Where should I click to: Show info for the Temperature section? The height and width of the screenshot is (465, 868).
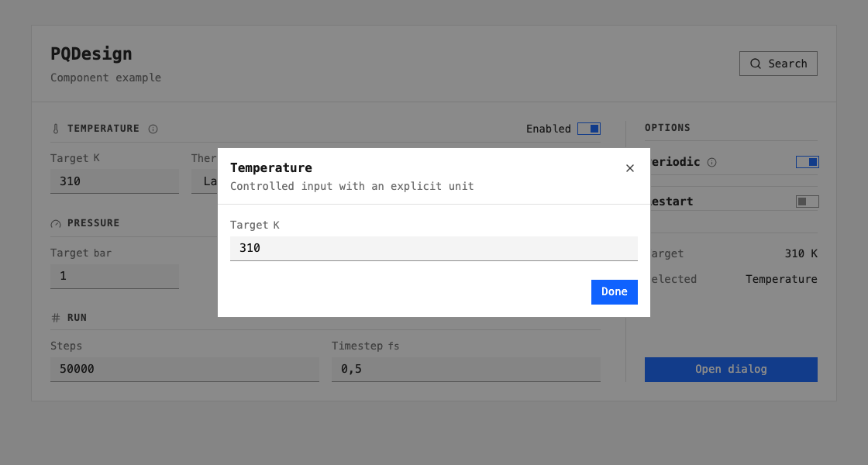[x=153, y=129]
